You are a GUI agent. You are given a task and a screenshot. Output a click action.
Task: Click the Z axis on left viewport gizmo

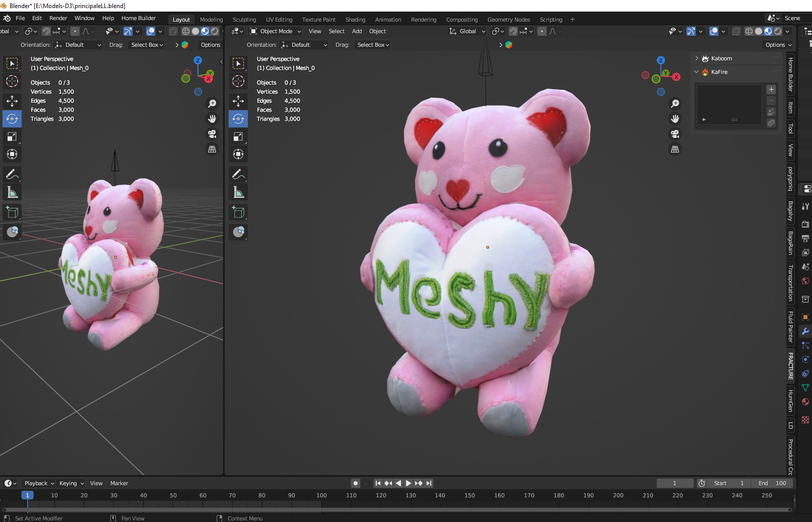click(x=198, y=60)
